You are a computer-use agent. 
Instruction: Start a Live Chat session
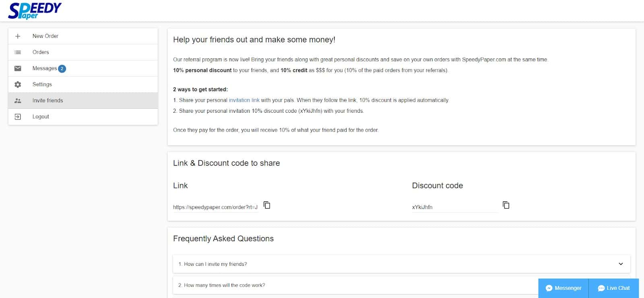click(x=614, y=288)
